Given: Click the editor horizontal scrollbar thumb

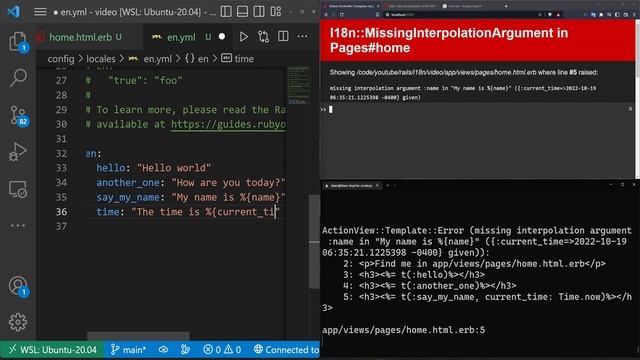Looking at the screenshot, I should 138,336.
